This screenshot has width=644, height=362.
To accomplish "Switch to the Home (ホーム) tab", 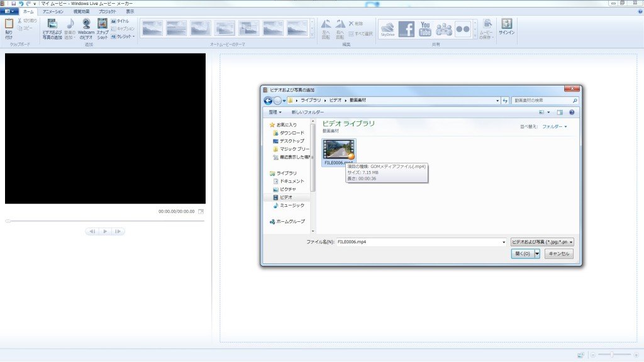I will pyautogui.click(x=28, y=11).
